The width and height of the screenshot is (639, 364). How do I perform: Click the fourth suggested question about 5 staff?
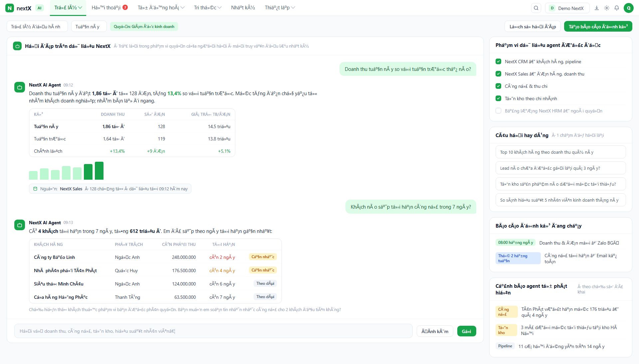coord(560,200)
